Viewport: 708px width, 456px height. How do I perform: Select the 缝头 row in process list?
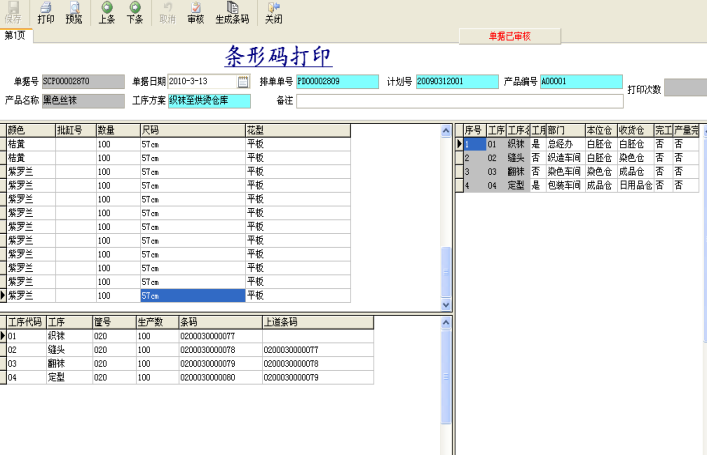coord(58,350)
